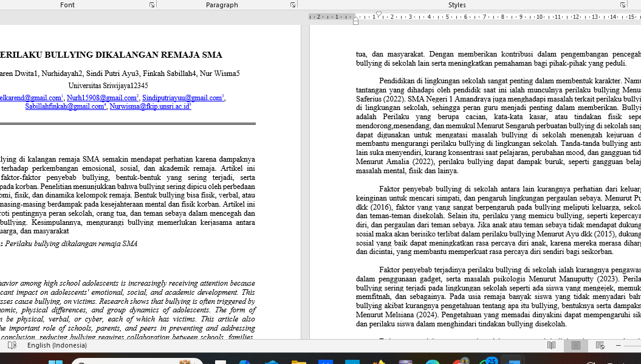
Task: Click the 'Universitas Sriwijaya12345' line
Action: coord(108,86)
